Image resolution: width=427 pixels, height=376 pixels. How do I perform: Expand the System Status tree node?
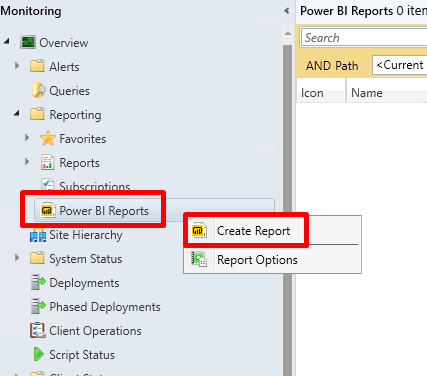pyautogui.click(x=17, y=258)
